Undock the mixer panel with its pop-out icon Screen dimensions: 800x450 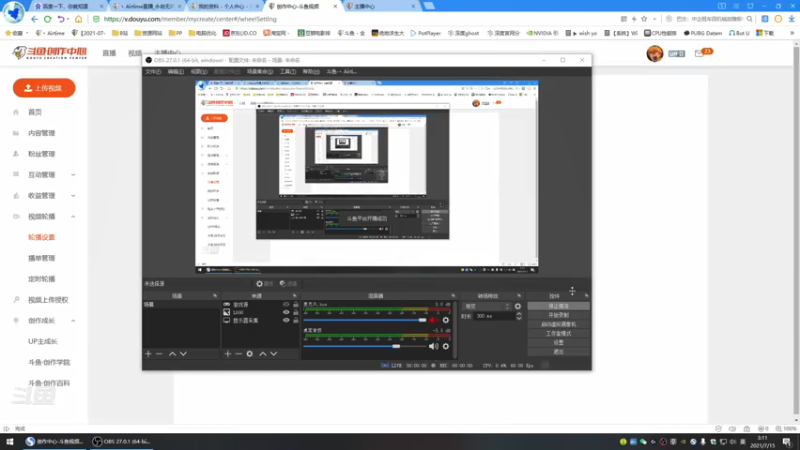(x=453, y=296)
